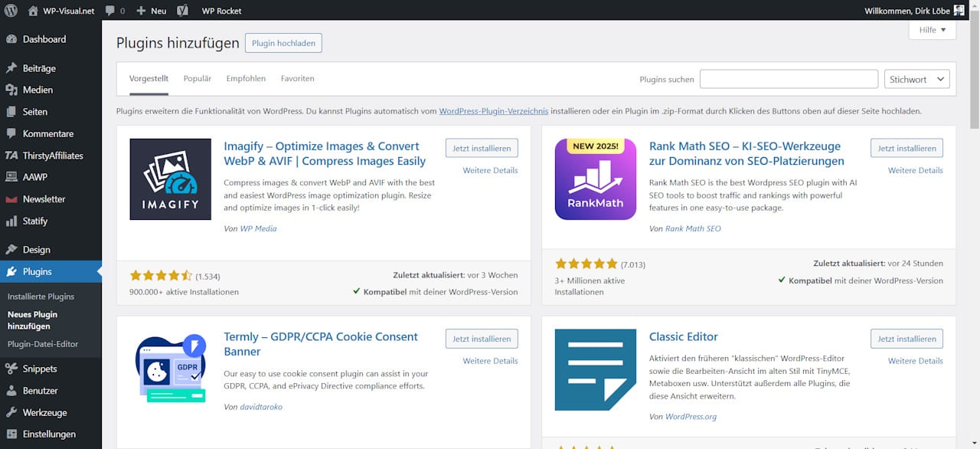Screen dimensions: 980x449
Task: Install the Termly cookie consent plugin
Action: 482,339
